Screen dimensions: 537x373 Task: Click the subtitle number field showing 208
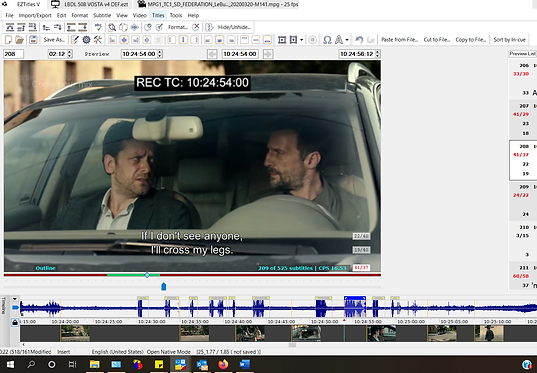click(x=13, y=54)
